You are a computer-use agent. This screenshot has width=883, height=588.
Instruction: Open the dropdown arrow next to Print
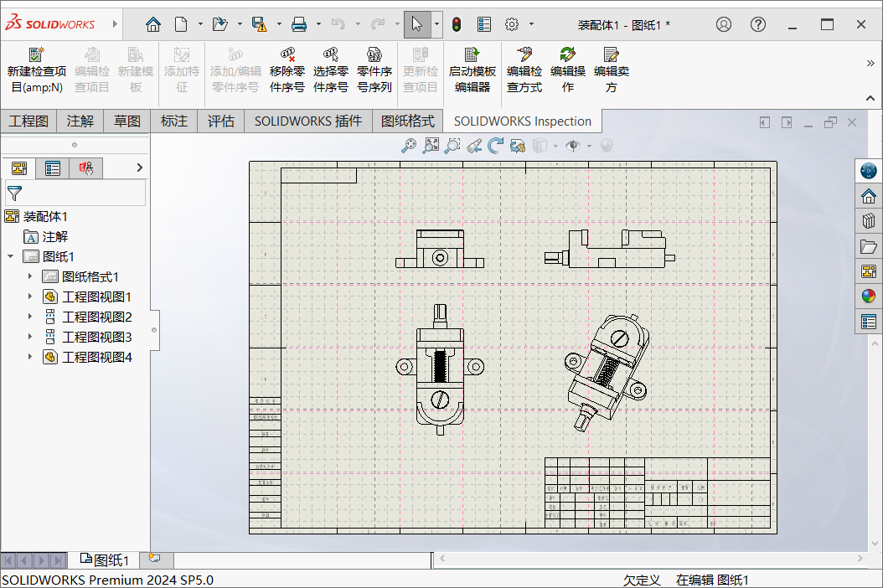pos(318,24)
